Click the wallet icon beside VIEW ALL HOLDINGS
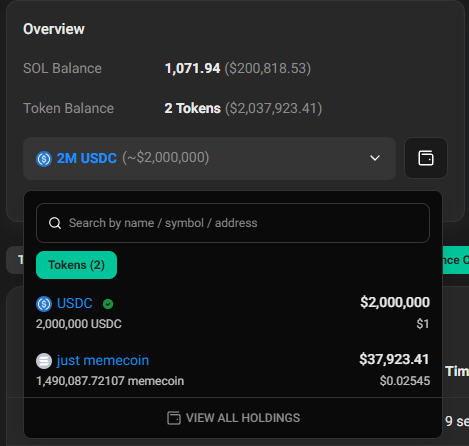Image resolution: width=469 pixels, height=446 pixels. [x=174, y=418]
